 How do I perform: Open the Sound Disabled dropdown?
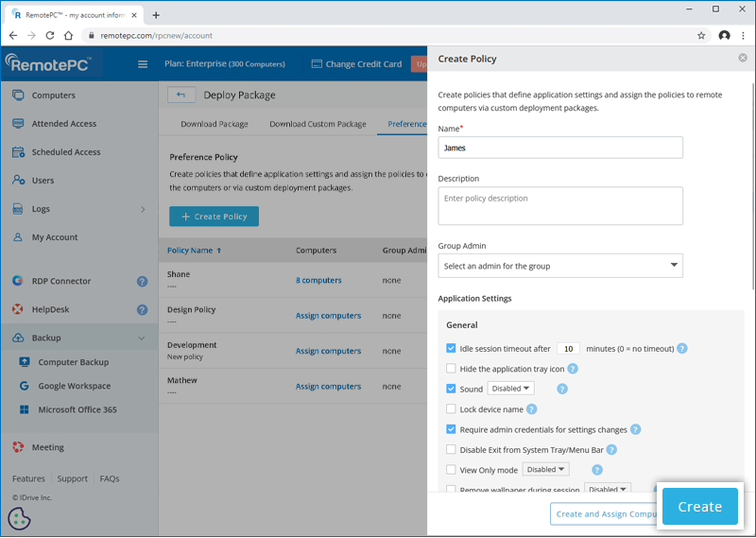click(510, 389)
